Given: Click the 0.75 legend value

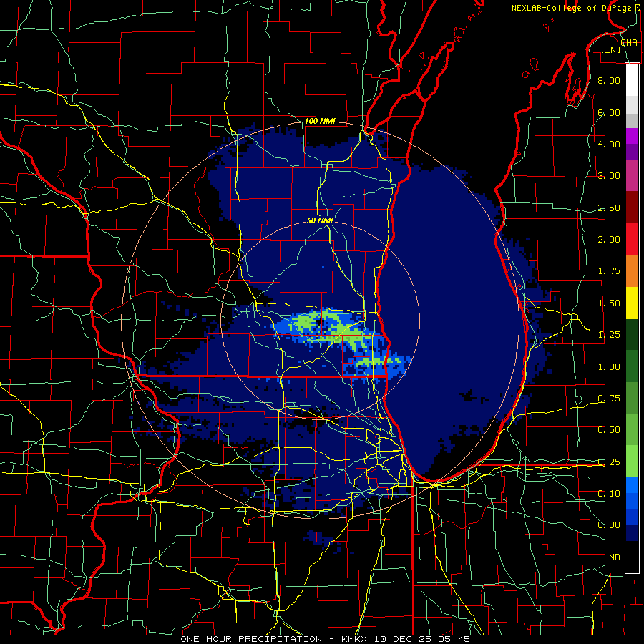Looking at the screenshot, I should click(608, 399).
